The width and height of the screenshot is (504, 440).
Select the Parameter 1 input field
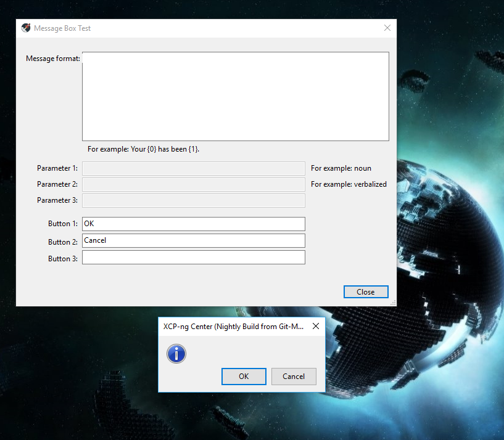(x=193, y=168)
